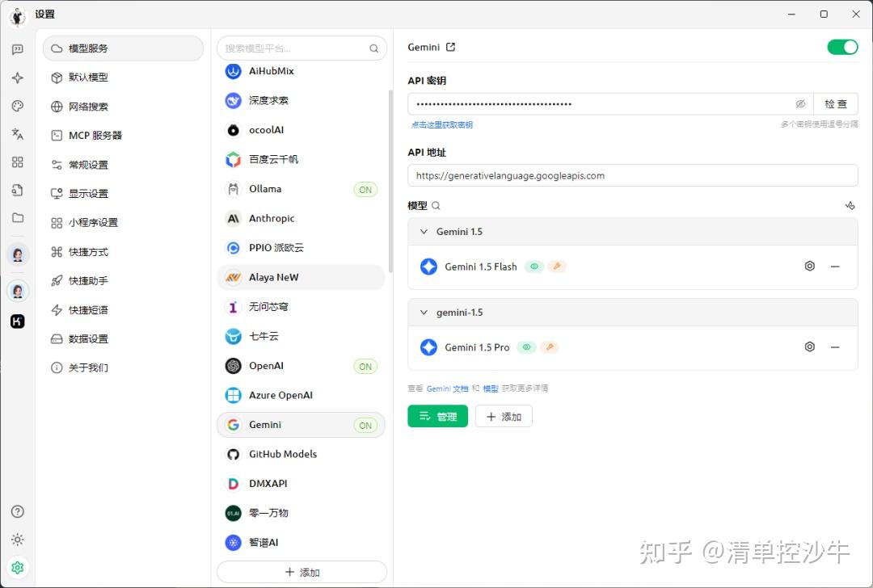Click the green settings gear icon
The width and height of the screenshot is (873, 588).
coord(17,568)
